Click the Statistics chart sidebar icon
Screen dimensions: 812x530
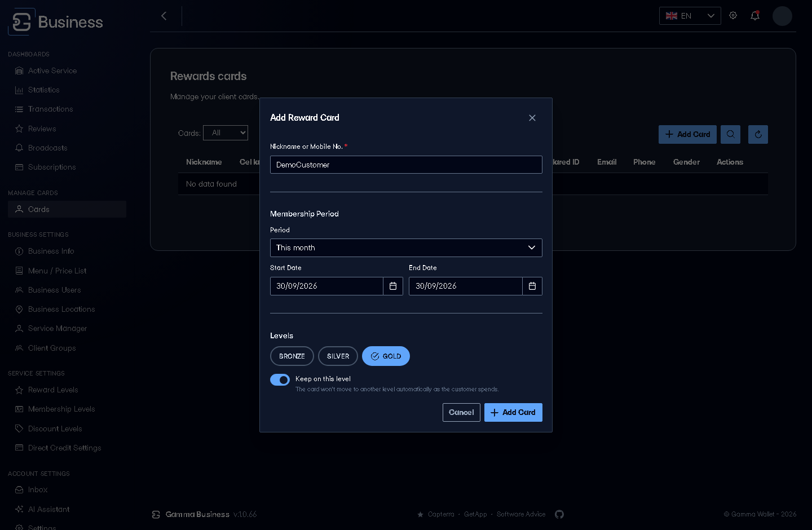19,90
